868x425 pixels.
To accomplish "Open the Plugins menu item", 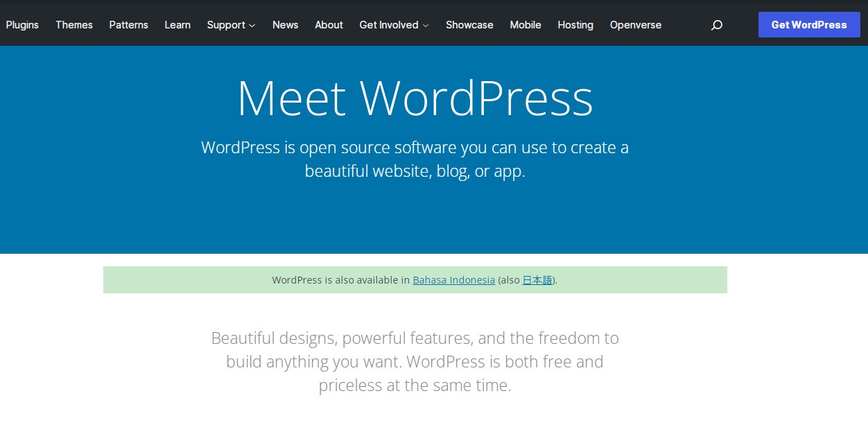I will click(22, 25).
